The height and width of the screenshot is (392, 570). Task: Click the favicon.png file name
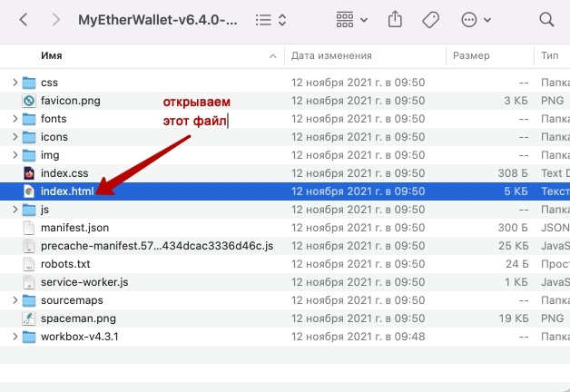tap(71, 101)
